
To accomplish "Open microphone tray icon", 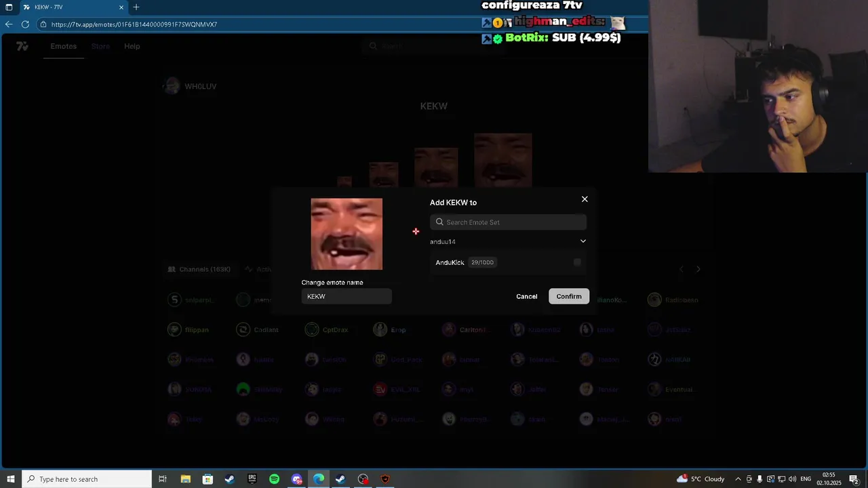I will pos(759,479).
